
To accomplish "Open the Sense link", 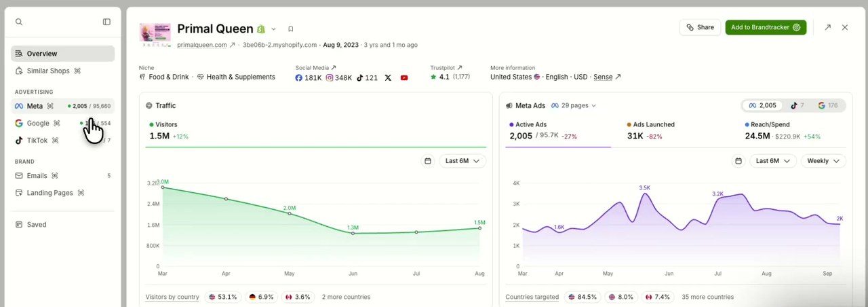I will click(607, 77).
